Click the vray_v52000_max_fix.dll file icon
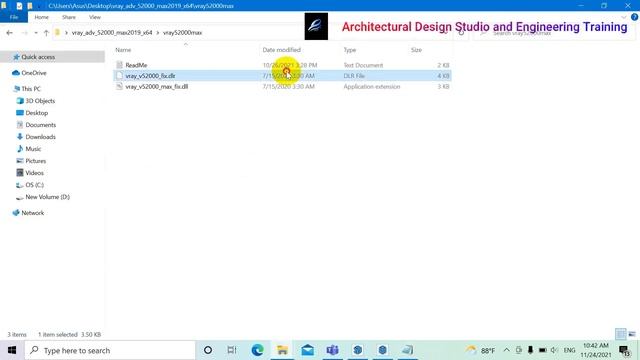This screenshot has width=640, height=360. [119, 87]
